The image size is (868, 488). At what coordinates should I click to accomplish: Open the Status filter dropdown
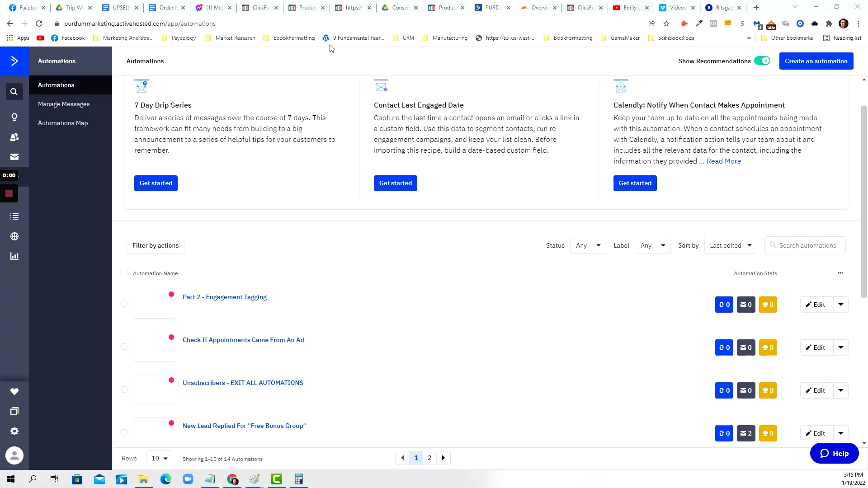click(x=588, y=245)
